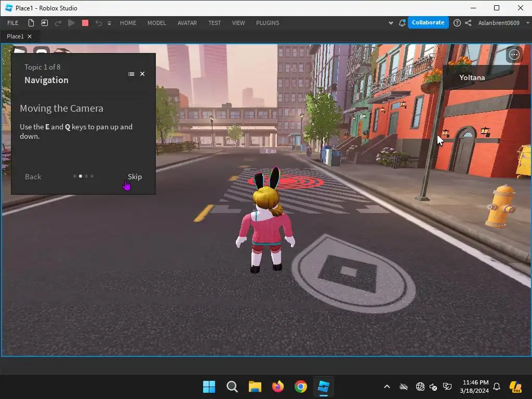
Task: Click the Aslanbrent0609 account name
Action: (499, 23)
